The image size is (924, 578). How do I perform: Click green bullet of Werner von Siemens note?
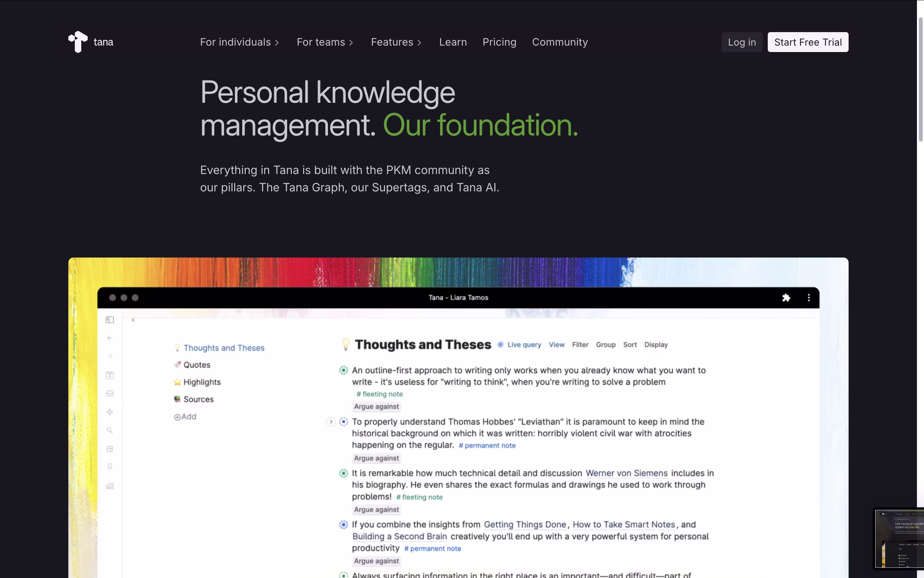point(344,473)
